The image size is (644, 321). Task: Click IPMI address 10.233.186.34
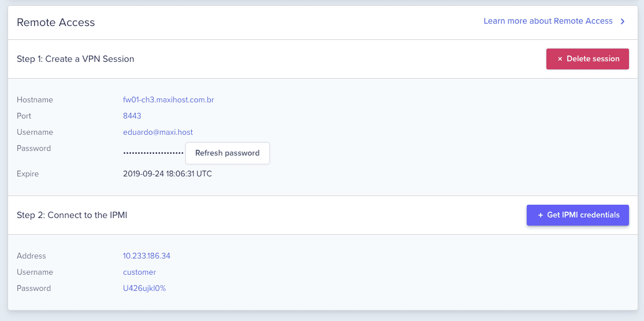[147, 256]
